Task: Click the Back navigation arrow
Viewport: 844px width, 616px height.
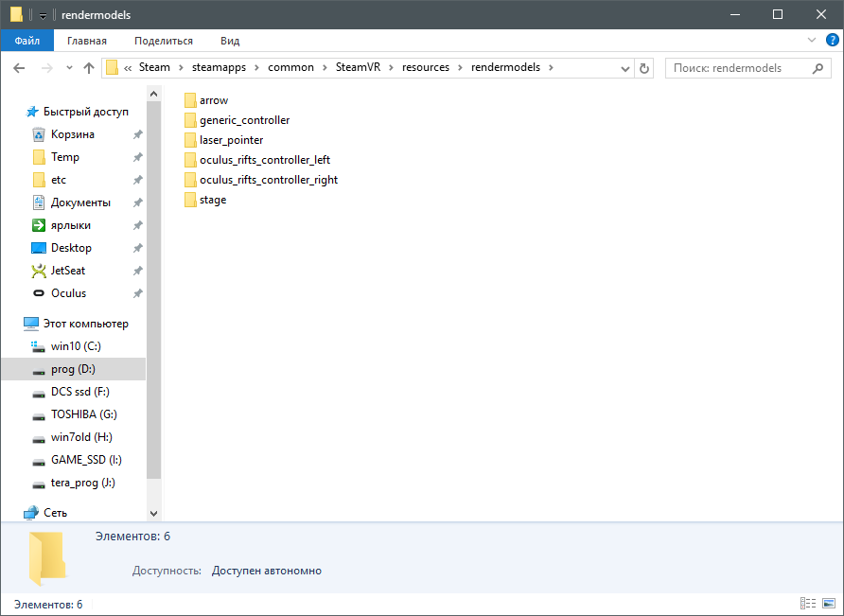Action: tap(18, 68)
